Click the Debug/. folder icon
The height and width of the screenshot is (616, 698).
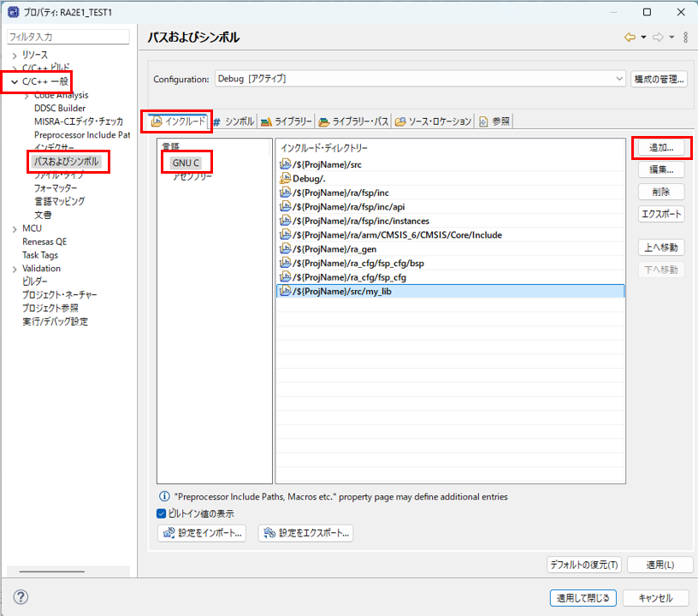tap(286, 178)
